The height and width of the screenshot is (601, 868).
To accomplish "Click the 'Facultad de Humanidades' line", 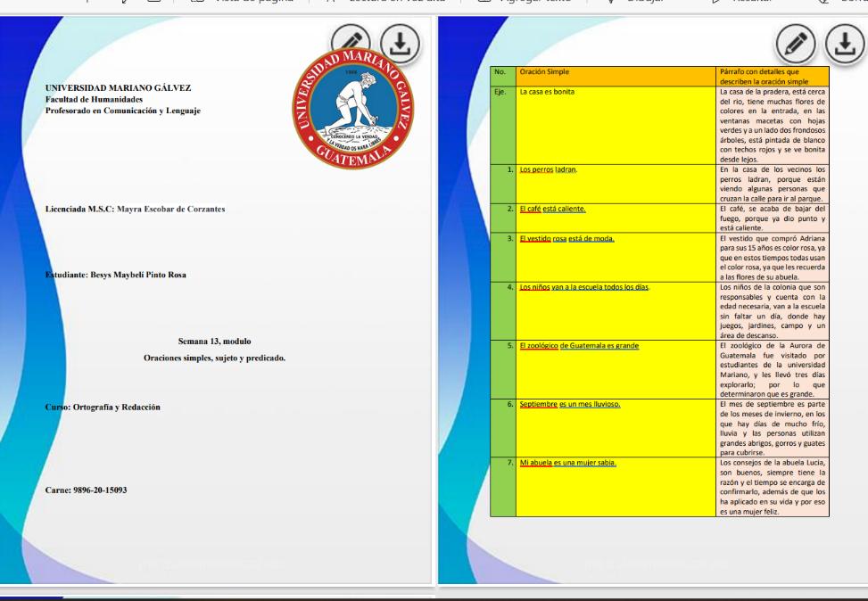I will tap(94, 99).
